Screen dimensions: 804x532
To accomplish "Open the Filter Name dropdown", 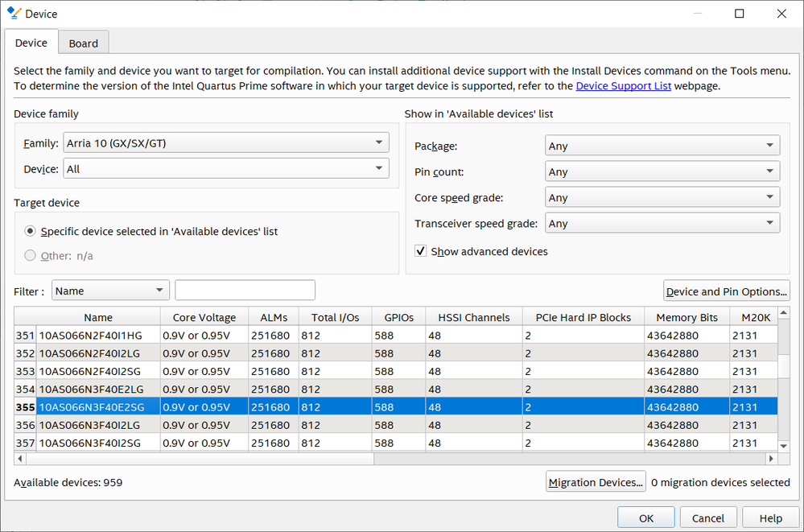I will coord(110,291).
